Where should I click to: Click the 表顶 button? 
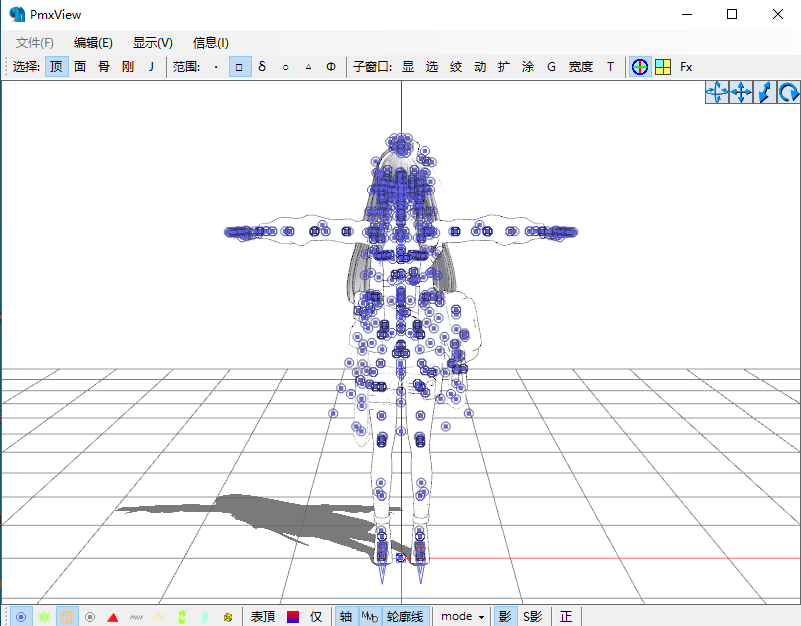pos(263,616)
